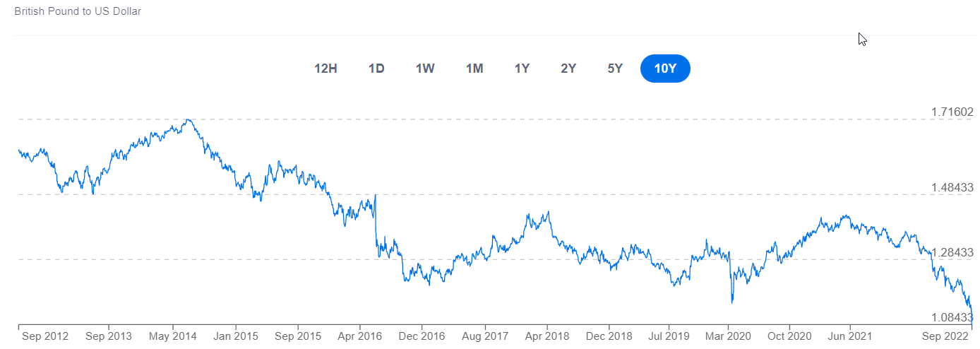Viewport: 980px width, 349px height.
Task: Click the Jun 2021 date label
Action: 849,336
